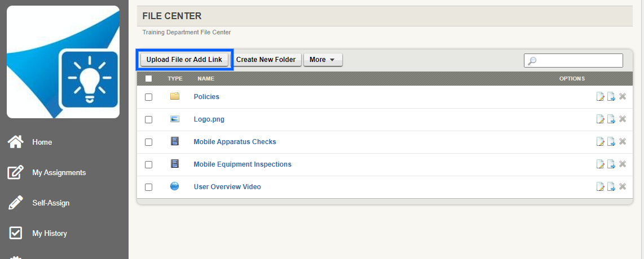Go to Home in the sidebar
The width and height of the screenshot is (644, 259).
[x=42, y=142]
